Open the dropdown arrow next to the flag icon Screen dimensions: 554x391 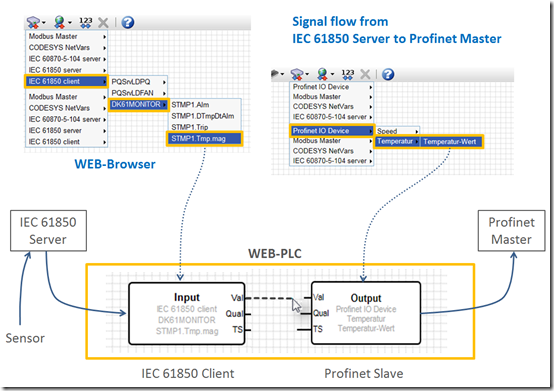(282, 74)
